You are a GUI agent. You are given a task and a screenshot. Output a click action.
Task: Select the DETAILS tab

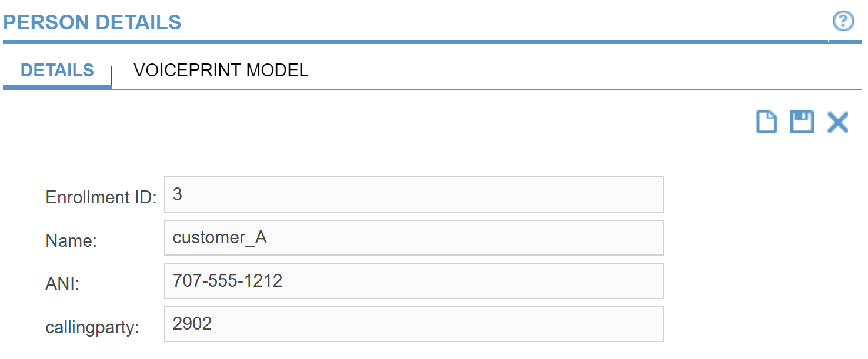57,71
